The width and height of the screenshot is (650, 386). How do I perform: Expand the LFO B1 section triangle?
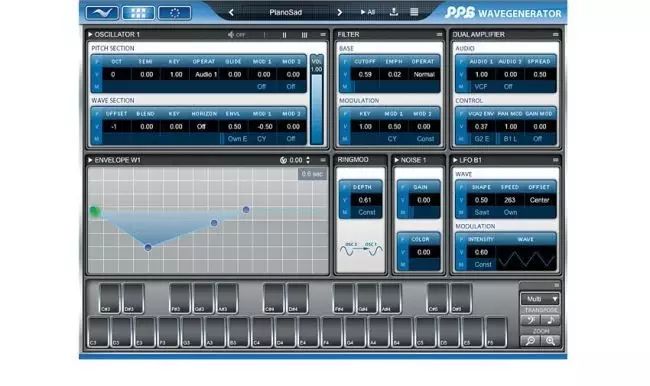pyautogui.click(x=455, y=160)
